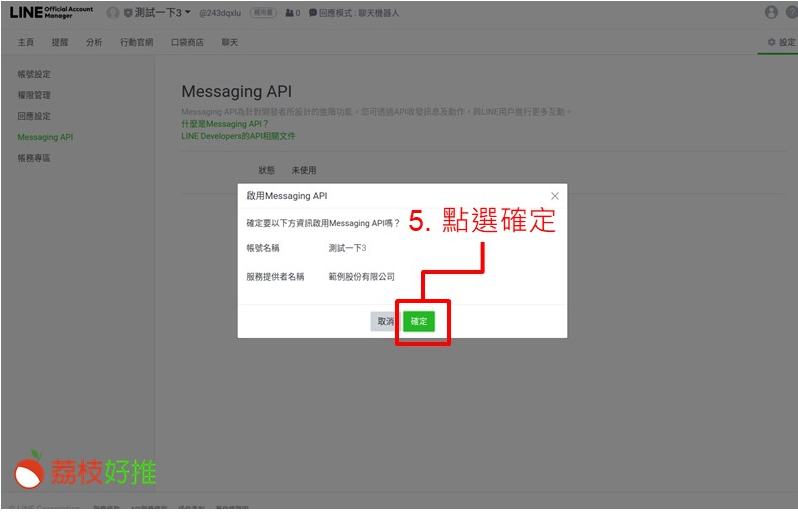Open the help question mark icon

pos(791,13)
